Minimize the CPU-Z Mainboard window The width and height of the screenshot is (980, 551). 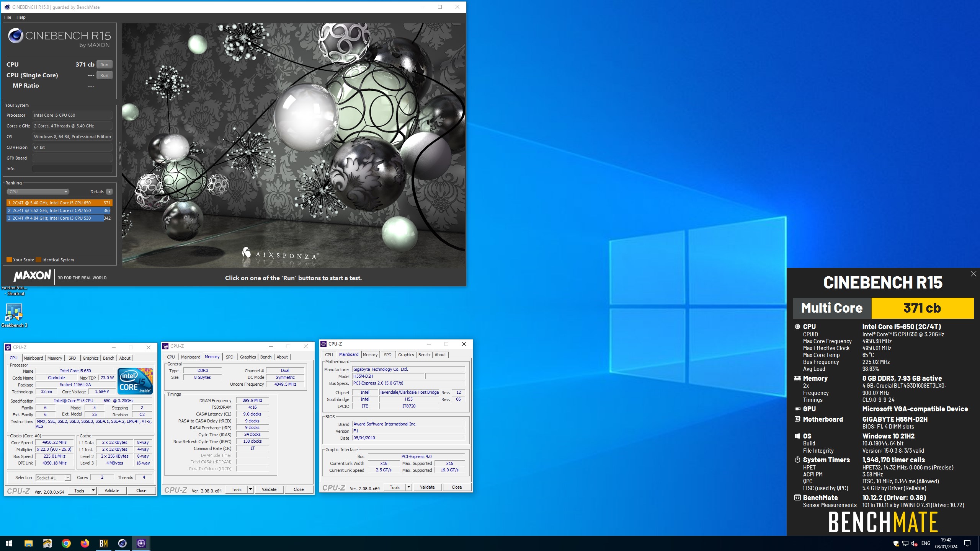(x=429, y=344)
